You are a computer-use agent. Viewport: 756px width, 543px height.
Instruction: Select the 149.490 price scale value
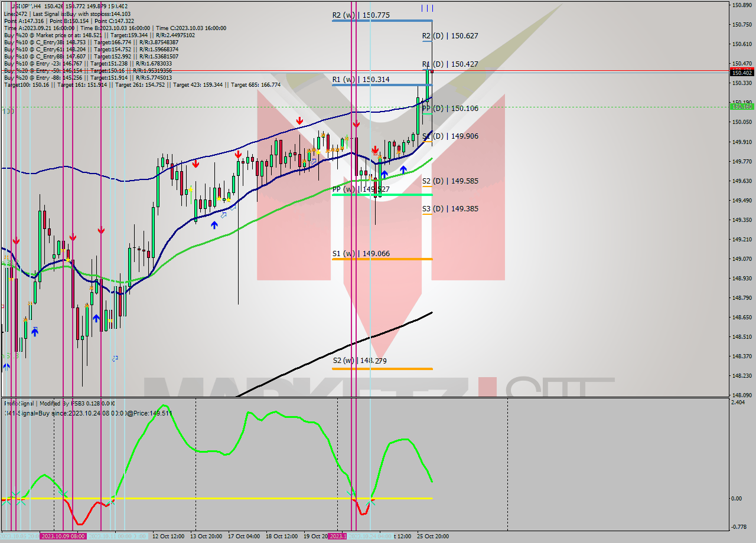pos(742,200)
